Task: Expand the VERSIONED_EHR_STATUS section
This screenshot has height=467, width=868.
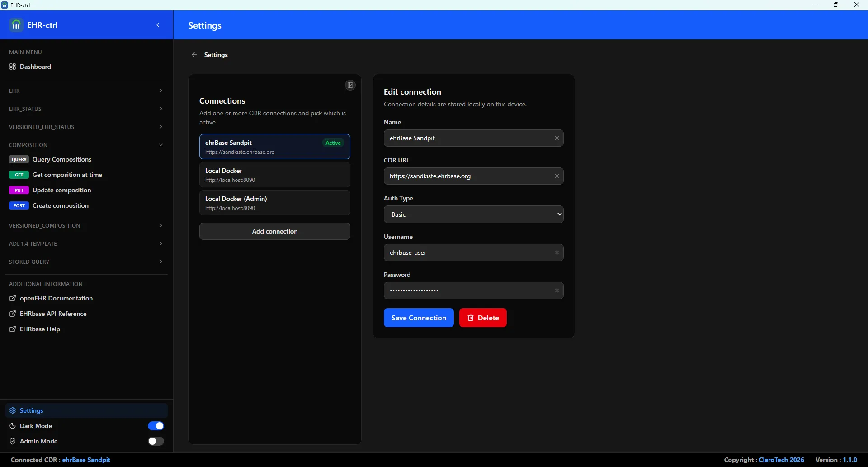Action: click(86, 127)
